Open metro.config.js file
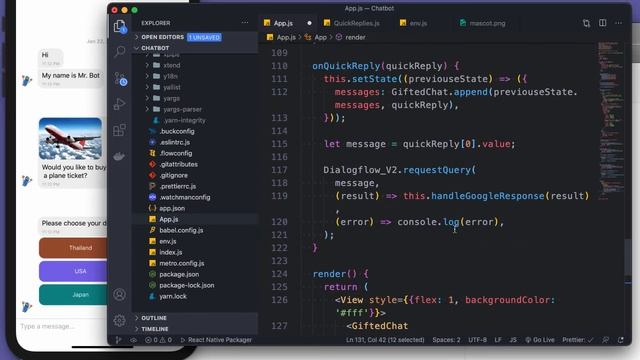 [x=182, y=264]
